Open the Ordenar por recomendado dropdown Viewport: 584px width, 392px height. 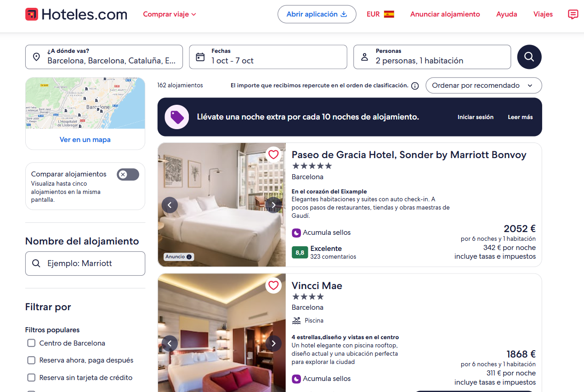pyautogui.click(x=483, y=85)
